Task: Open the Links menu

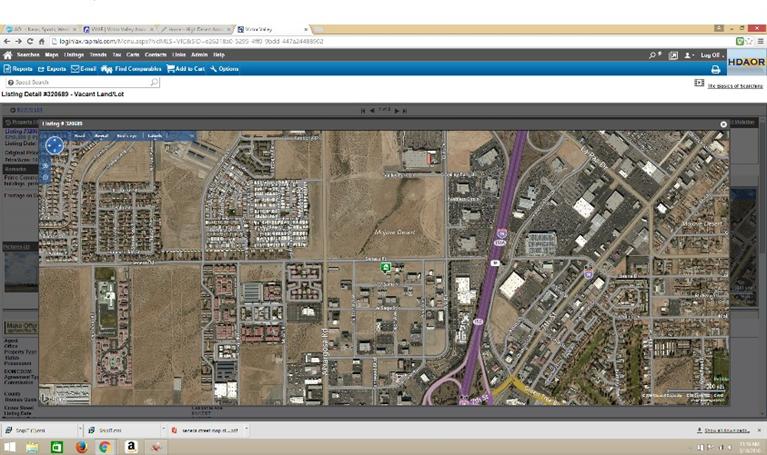Action: [x=179, y=55]
